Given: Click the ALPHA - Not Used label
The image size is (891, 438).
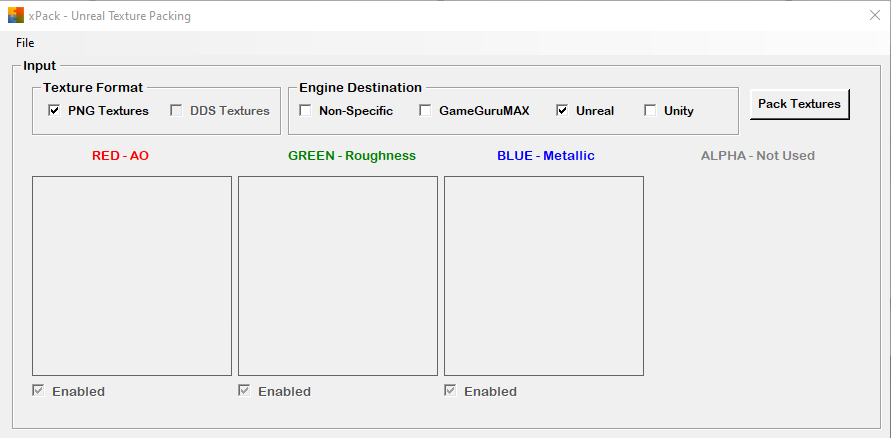Looking at the screenshot, I should (x=757, y=156).
